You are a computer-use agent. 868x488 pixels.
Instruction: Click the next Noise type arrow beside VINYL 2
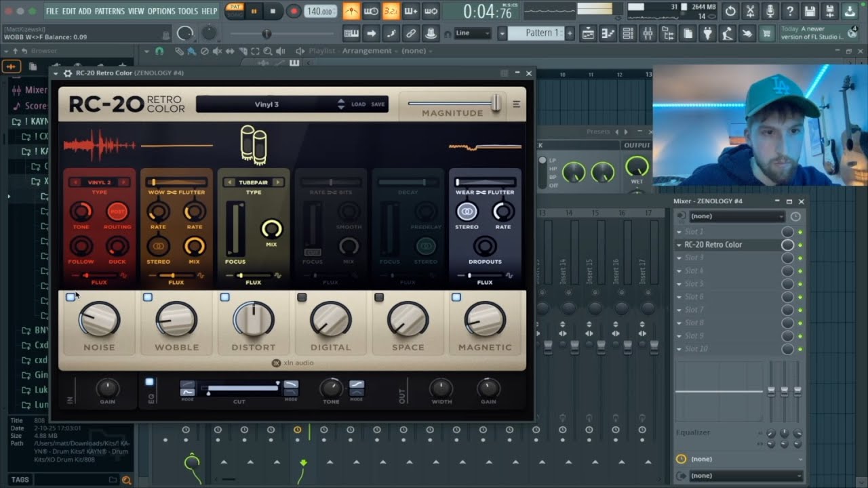click(125, 182)
